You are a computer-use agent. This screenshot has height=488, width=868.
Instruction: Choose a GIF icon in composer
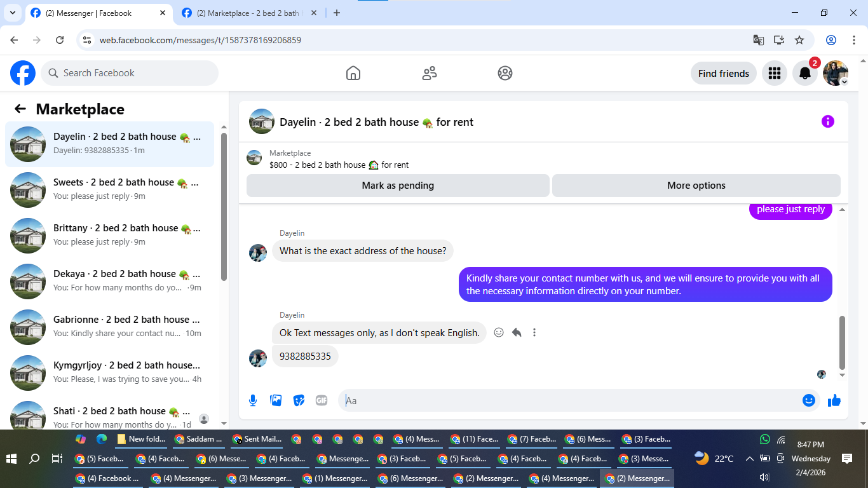click(x=322, y=400)
